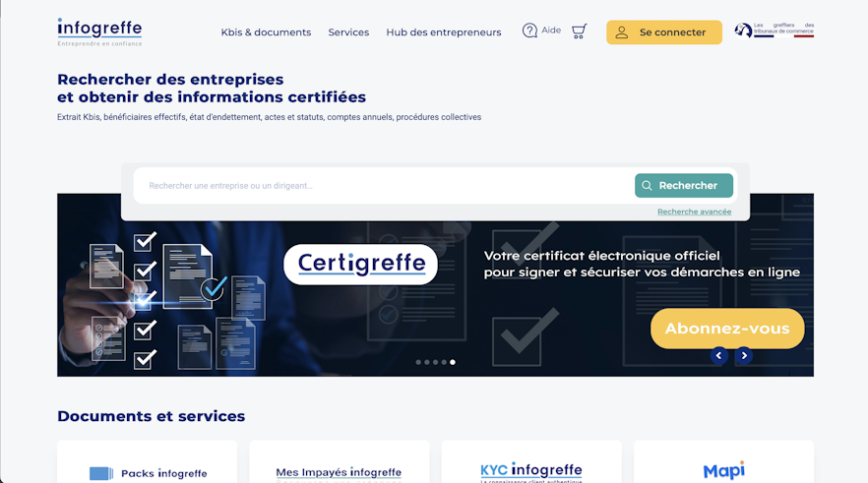Open the Packs infogreffe card

[x=148, y=462]
